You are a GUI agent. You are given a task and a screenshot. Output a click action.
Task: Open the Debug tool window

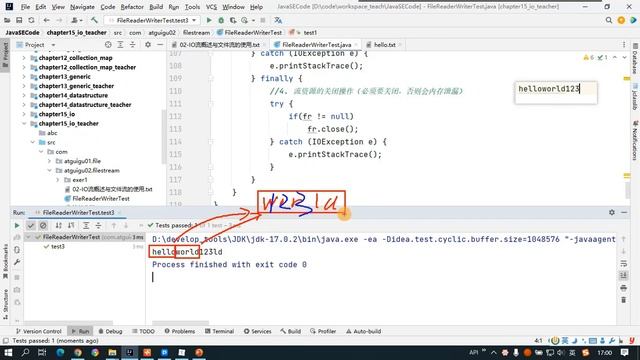pos(110,331)
